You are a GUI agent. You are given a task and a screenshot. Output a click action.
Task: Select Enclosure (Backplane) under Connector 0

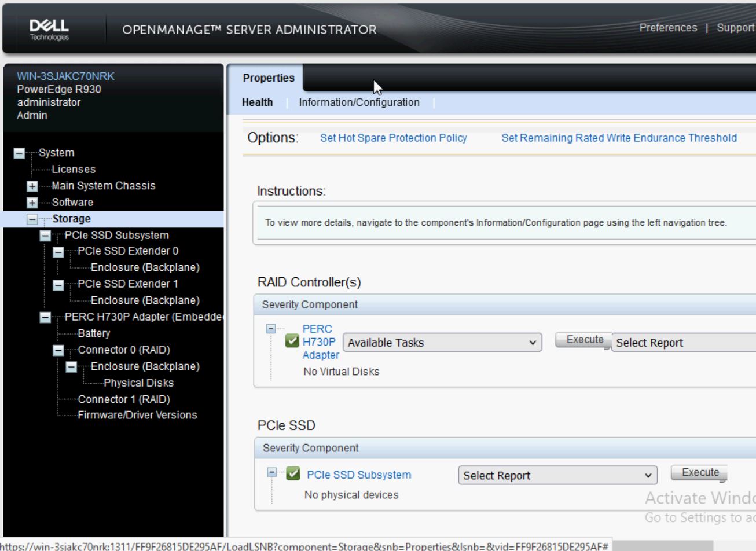[x=145, y=366]
